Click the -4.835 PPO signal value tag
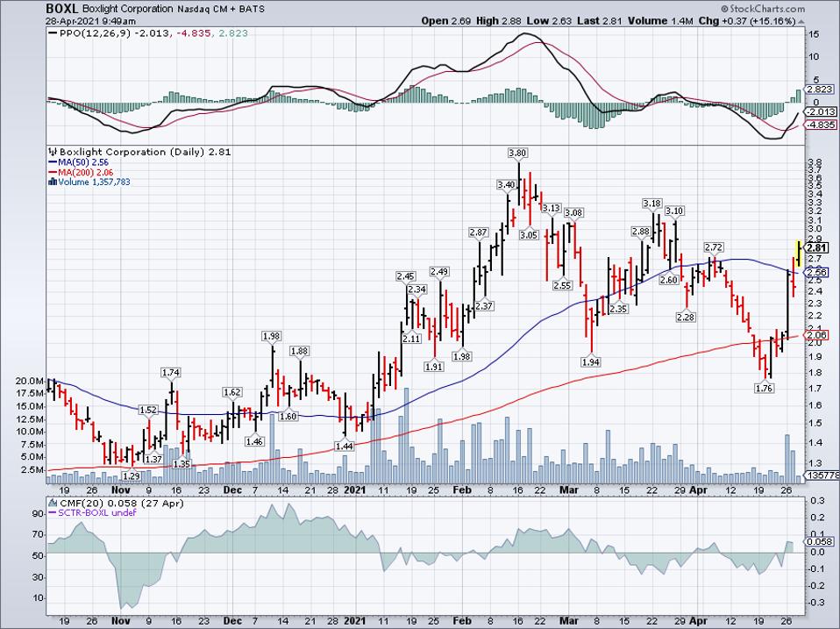The height and width of the screenshot is (629, 840). tap(821, 125)
